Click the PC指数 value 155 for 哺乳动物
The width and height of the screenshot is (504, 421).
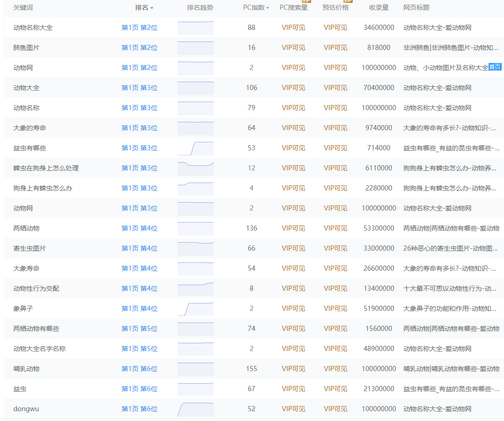pos(251,369)
